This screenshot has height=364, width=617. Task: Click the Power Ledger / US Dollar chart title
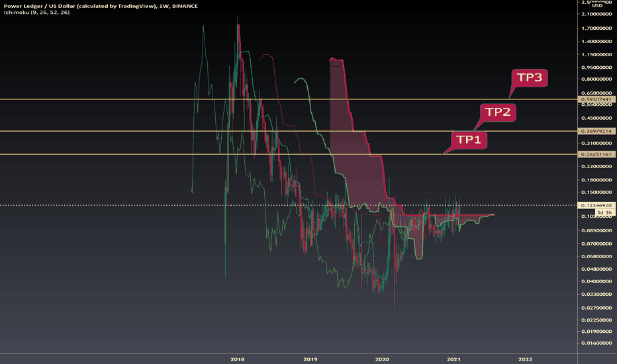pos(101,6)
